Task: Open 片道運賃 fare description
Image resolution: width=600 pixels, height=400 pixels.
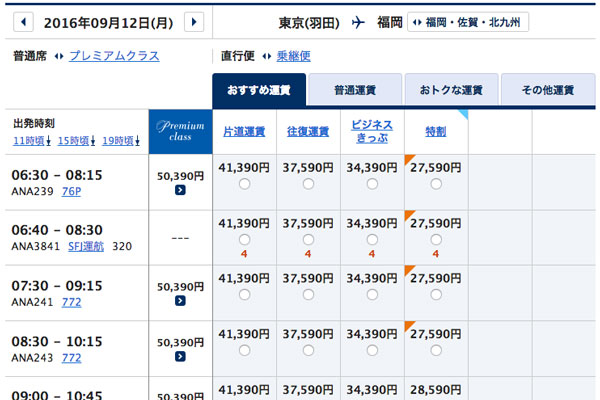Action: tap(244, 132)
